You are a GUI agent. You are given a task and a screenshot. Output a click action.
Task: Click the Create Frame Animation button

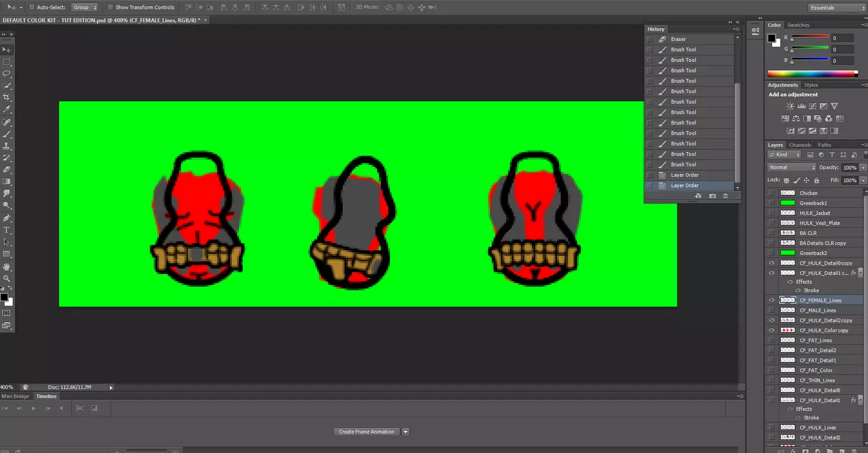tap(367, 432)
